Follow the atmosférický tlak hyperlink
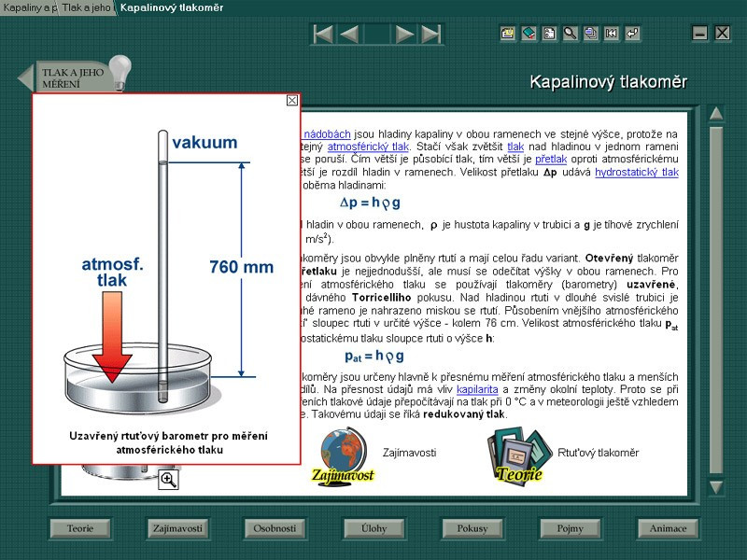Screen dimensions: 747x560 click(x=368, y=147)
